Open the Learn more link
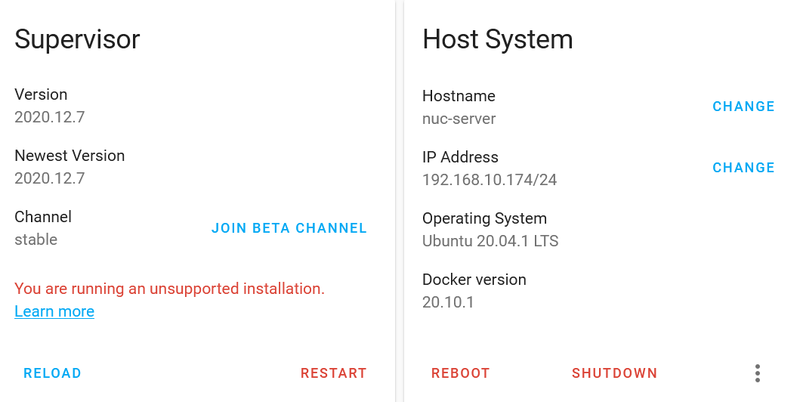Image resolution: width=800 pixels, height=402 pixels. 54,311
